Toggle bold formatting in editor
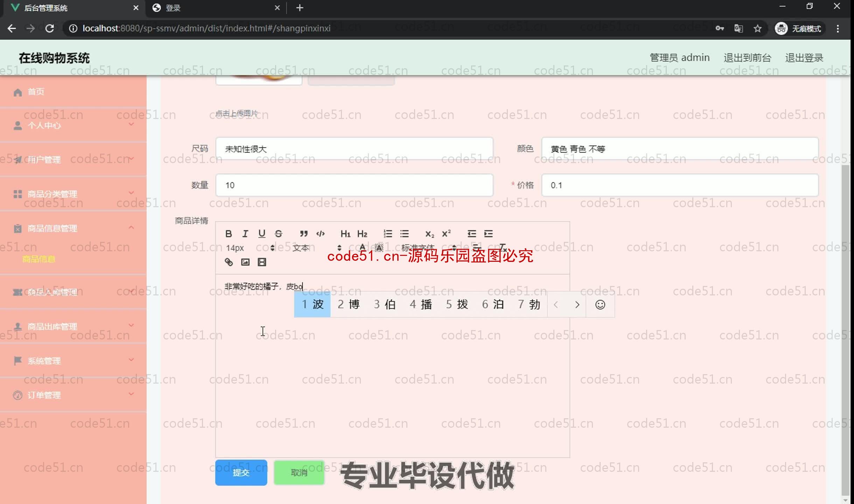The width and height of the screenshot is (854, 504). (x=229, y=233)
